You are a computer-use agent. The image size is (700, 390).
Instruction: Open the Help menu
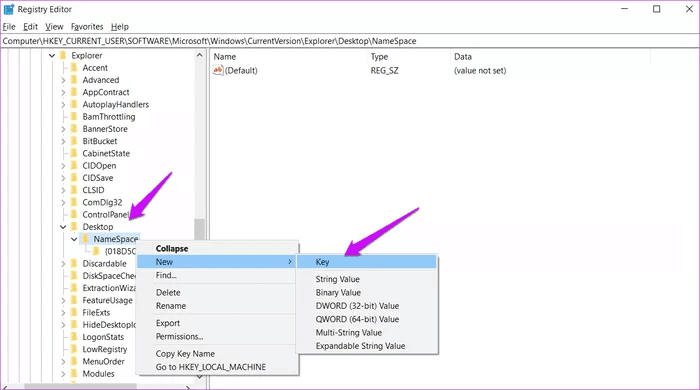click(x=120, y=27)
